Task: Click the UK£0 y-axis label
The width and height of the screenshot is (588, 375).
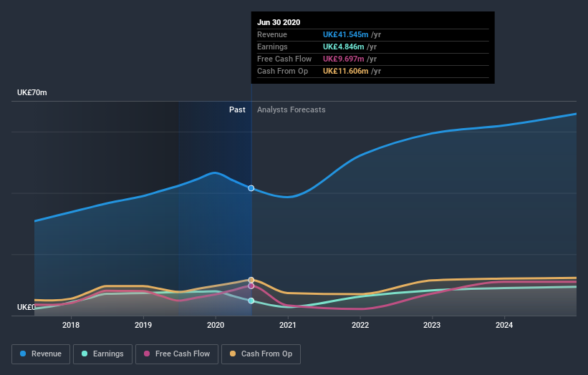Action: (x=26, y=307)
